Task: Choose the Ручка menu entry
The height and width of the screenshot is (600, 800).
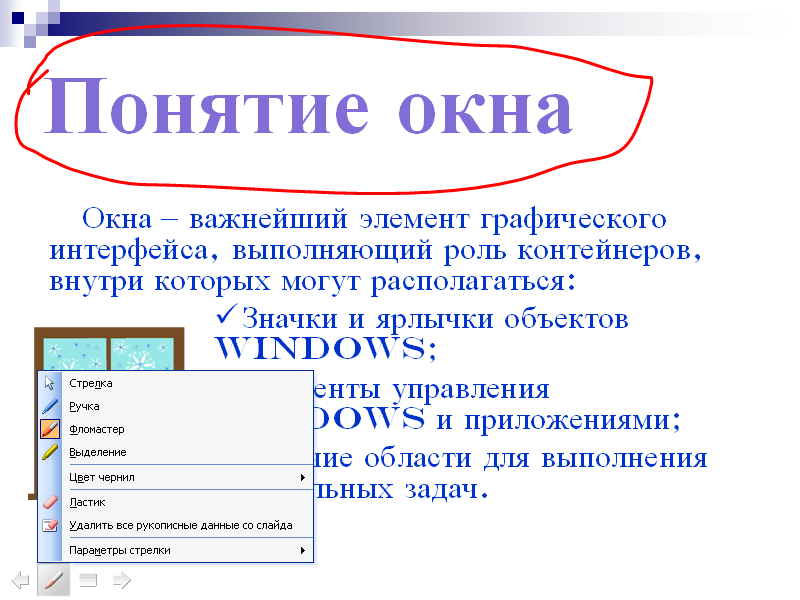Action: 176,406
